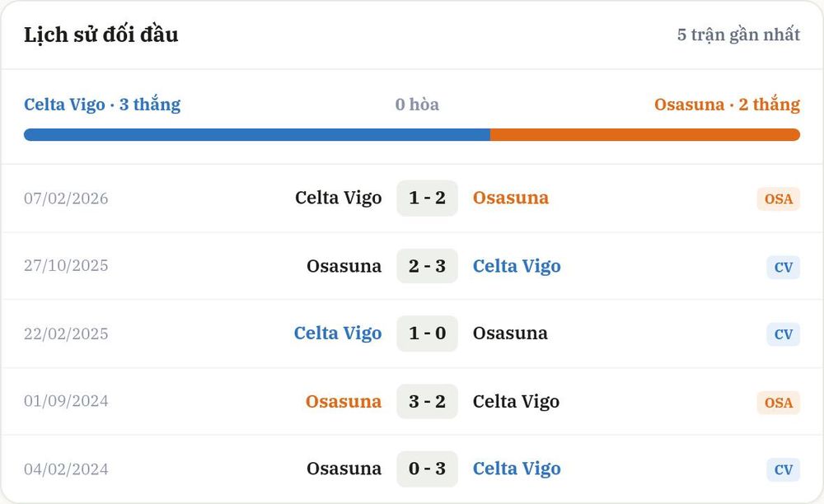
Task: Click the CV badge on 04/02/2024 match
Action: [x=783, y=469]
